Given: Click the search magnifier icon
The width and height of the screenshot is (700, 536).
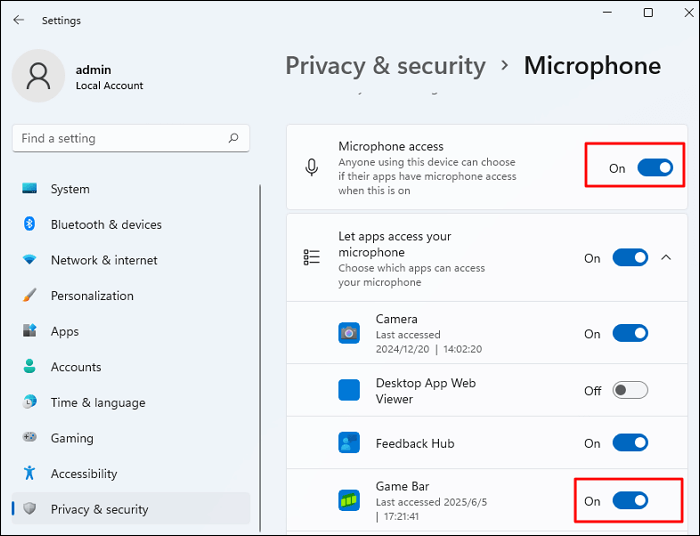Looking at the screenshot, I should (233, 139).
